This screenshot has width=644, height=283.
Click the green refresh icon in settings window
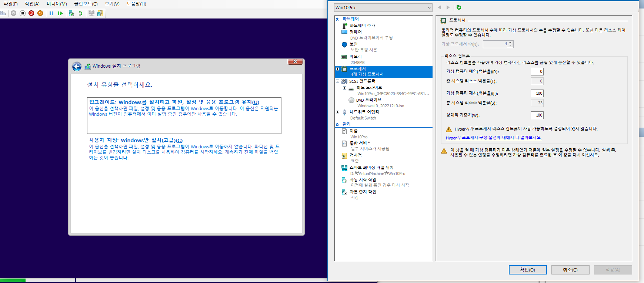[x=459, y=7]
